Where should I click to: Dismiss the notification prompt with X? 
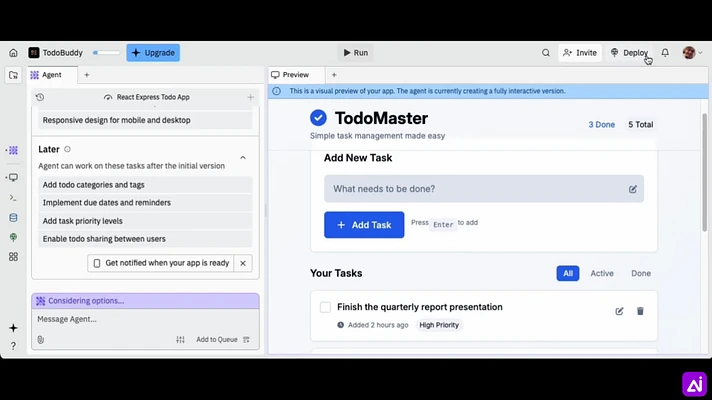click(243, 263)
